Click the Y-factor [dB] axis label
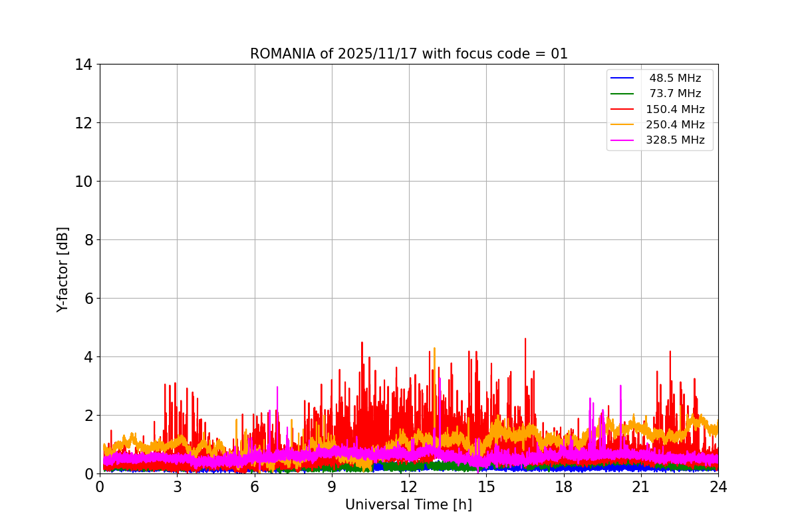 pos(63,269)
